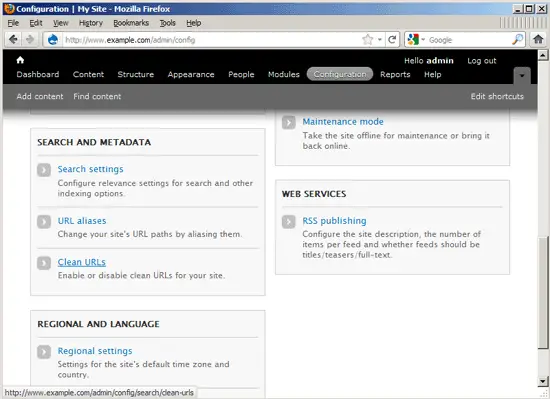Click arrow icon beside URL aliases
550x399 pixels.
pos(44,222)
